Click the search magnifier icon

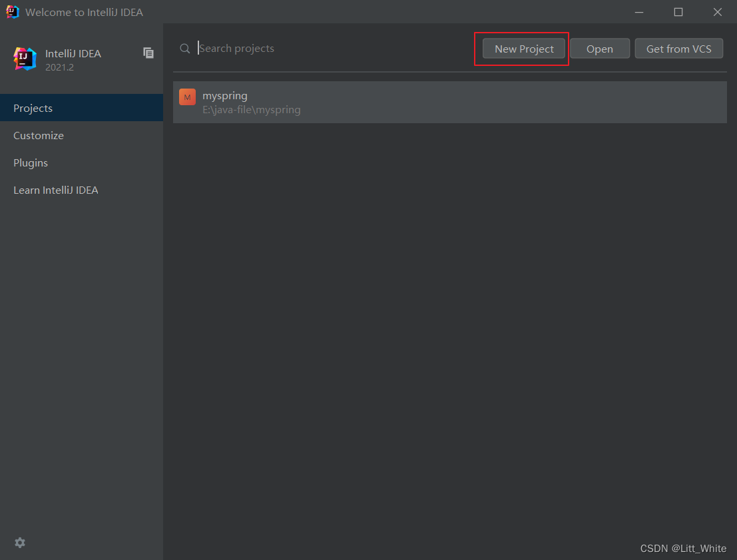(x=184, y=49)
